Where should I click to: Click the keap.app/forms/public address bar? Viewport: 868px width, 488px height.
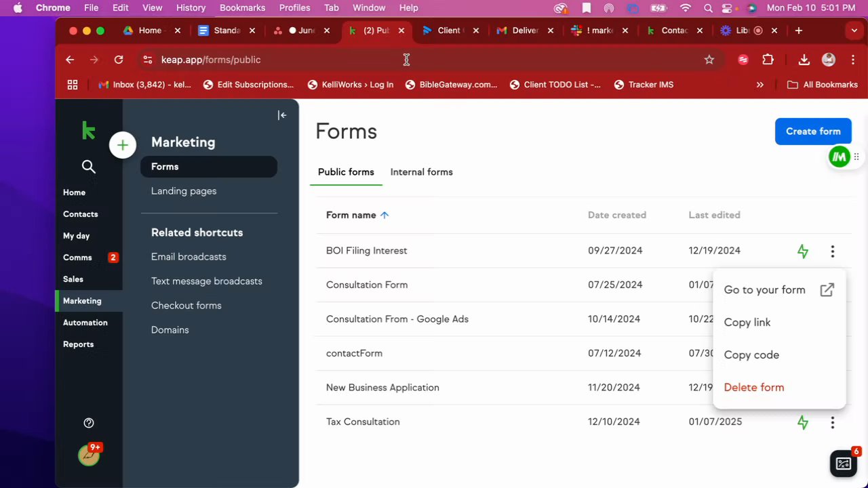point(427,60)
